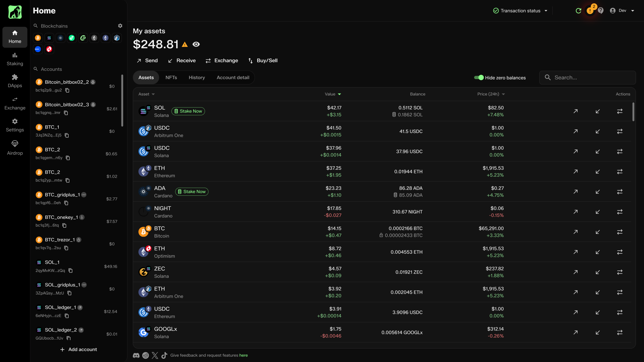This screenshot has height=362, width=644.
Task: Toggle Hide zero balances switch
Action: (x=479, y=77)
